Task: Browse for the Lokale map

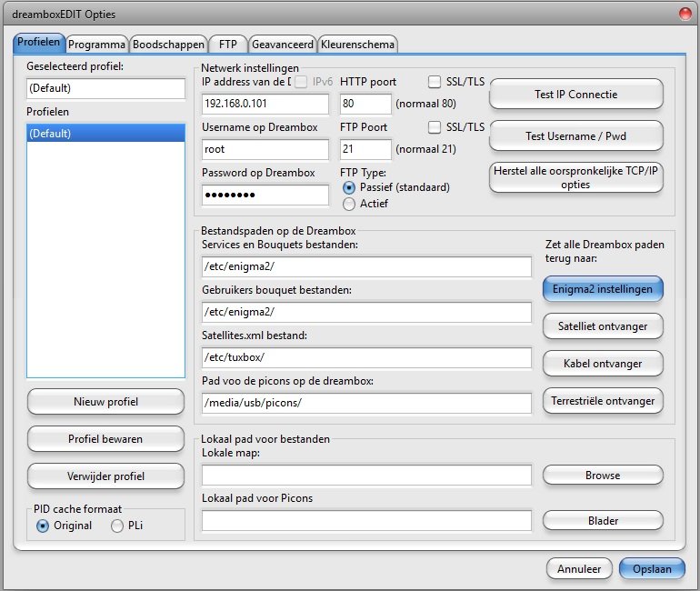Action: click(603, 476)
